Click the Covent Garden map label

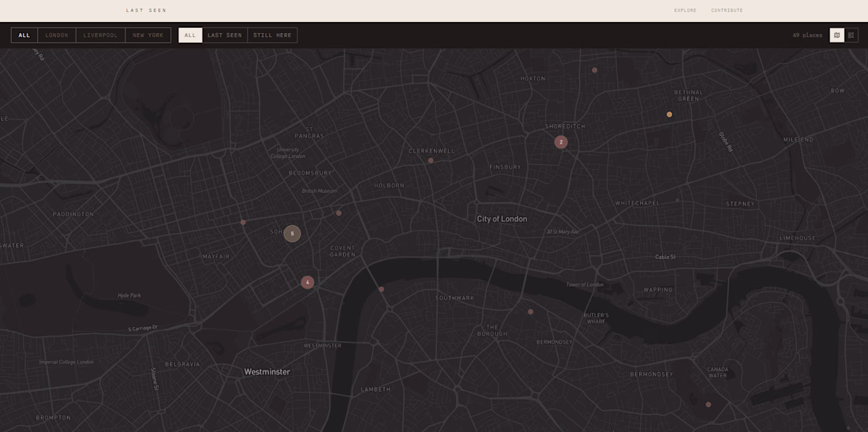(x=342, y=251)
